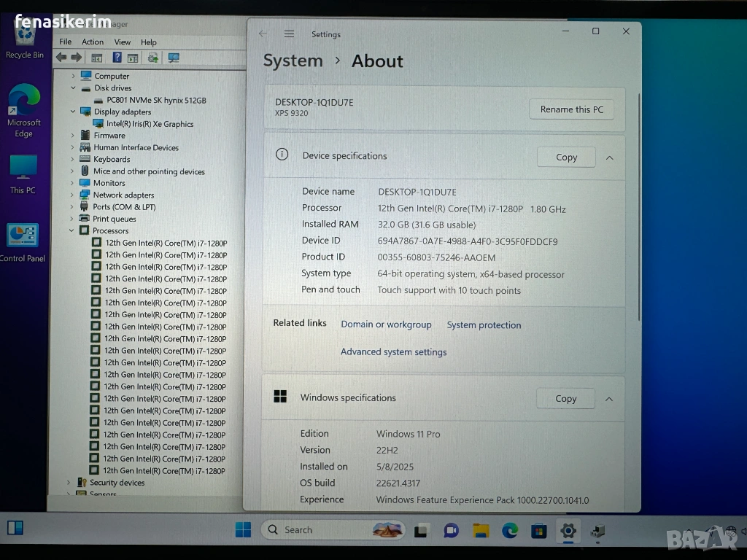Viewport: 747px width, 560px height.
Task: Open the Action menu in Device Manager
Action: point(93,42)
